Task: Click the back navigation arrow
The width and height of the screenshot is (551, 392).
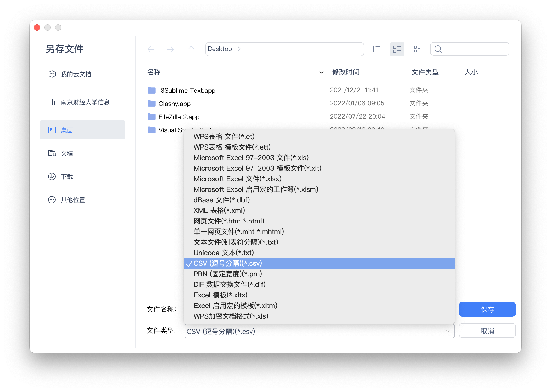Action: (151, 49)
